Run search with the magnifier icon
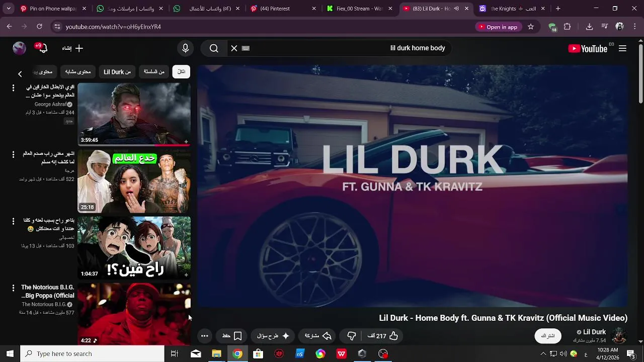This screenshot has height=362, width=644. (214, 48)
